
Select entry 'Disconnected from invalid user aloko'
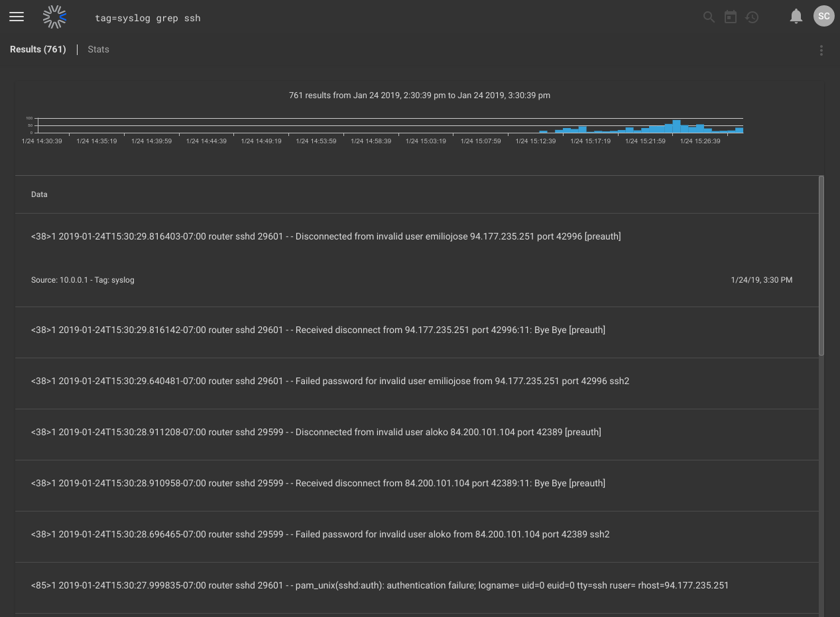pos(417,435)
